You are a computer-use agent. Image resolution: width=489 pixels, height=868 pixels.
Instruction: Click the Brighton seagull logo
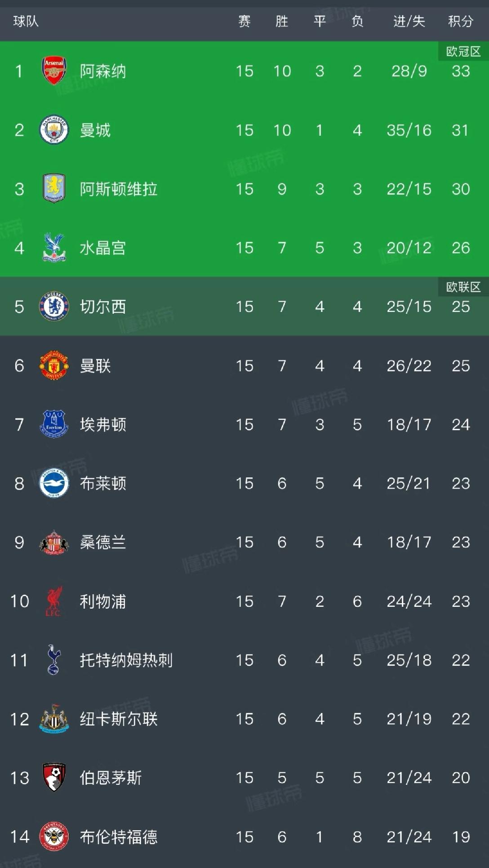[54, 483]
